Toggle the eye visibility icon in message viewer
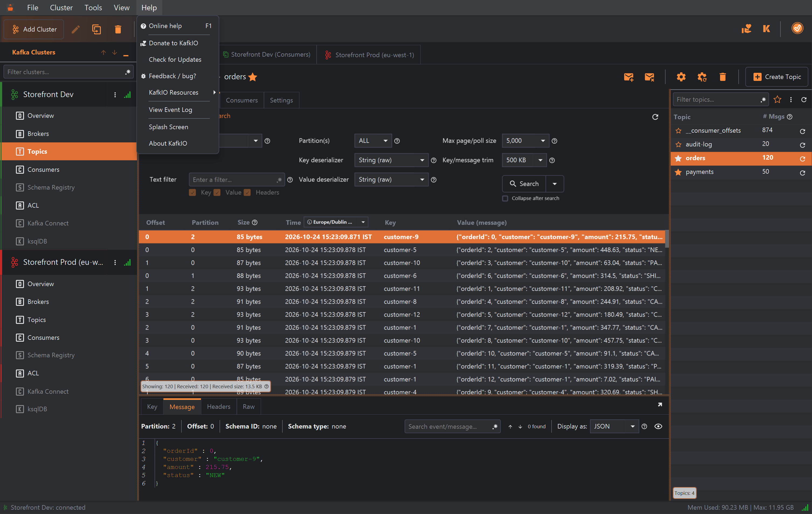Viewport: 812px width, 514px height. point(658,426)
